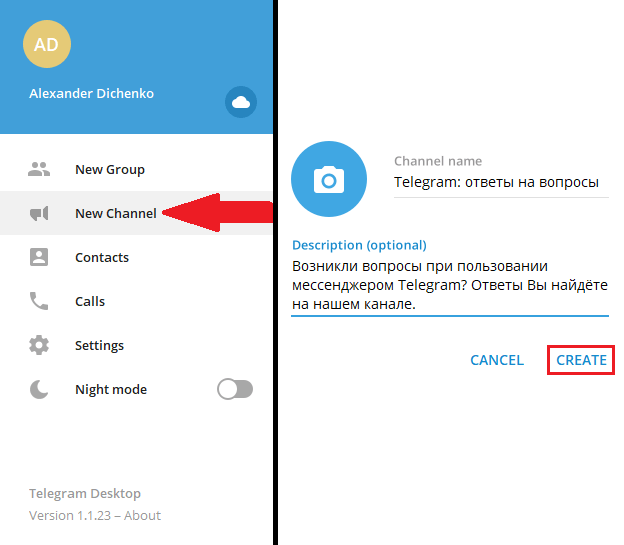Image resolution: width=624 pixels, height=545 pixels.
Task: Select New Channel menu entry
Action: [136, 213]
